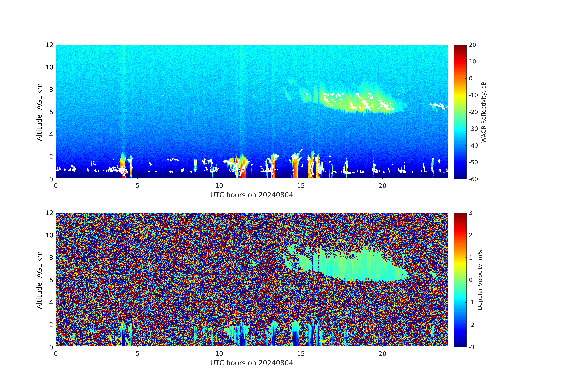Click the bottom plot's 'UTC hours on 20240804' label
This screenshot has width=571, height=392.
(252, 363)
